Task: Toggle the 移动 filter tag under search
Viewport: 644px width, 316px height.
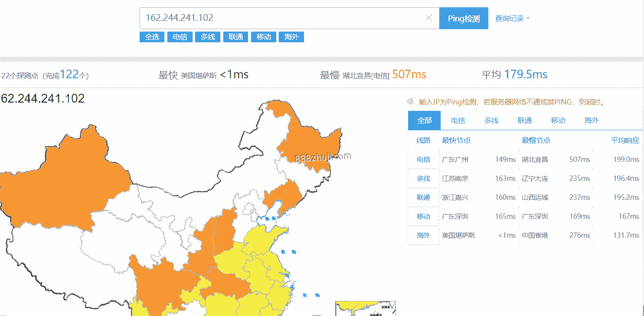Action: [x=264, y=37]
